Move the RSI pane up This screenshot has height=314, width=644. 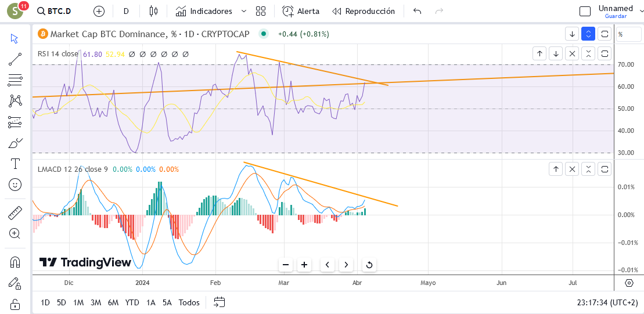[539, 53]
